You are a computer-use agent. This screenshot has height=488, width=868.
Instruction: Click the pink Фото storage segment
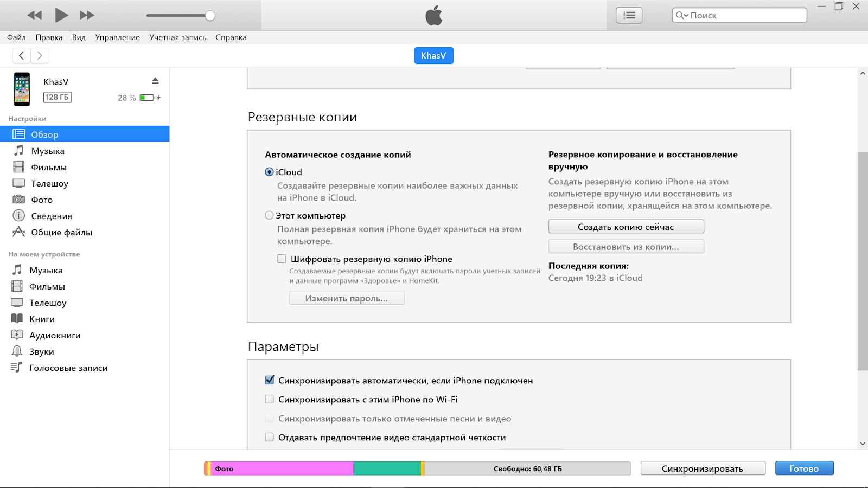(x=282, y=468)
